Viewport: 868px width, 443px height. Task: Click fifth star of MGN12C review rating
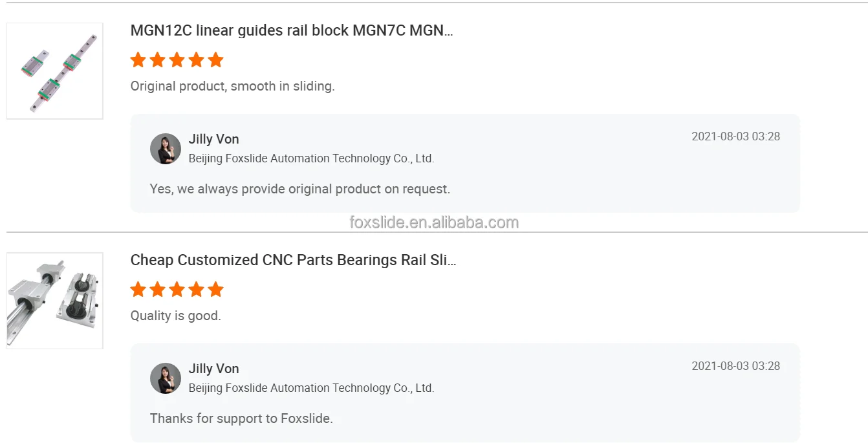(215, 60)
